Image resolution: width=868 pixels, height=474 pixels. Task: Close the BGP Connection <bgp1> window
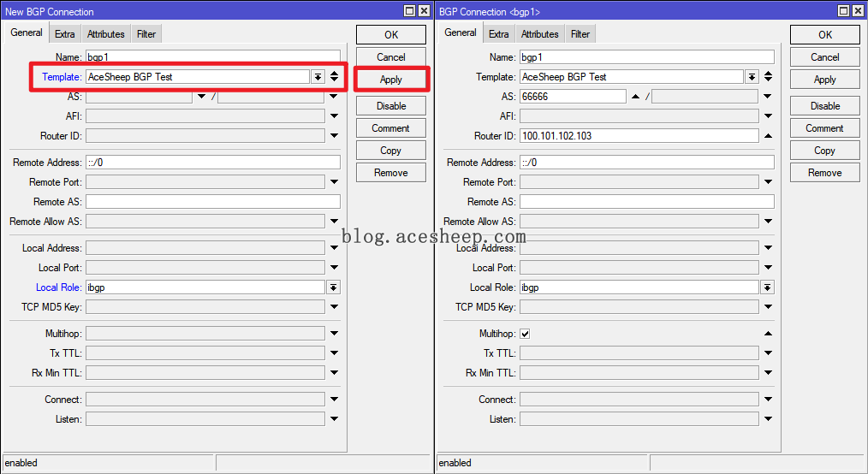858,11
